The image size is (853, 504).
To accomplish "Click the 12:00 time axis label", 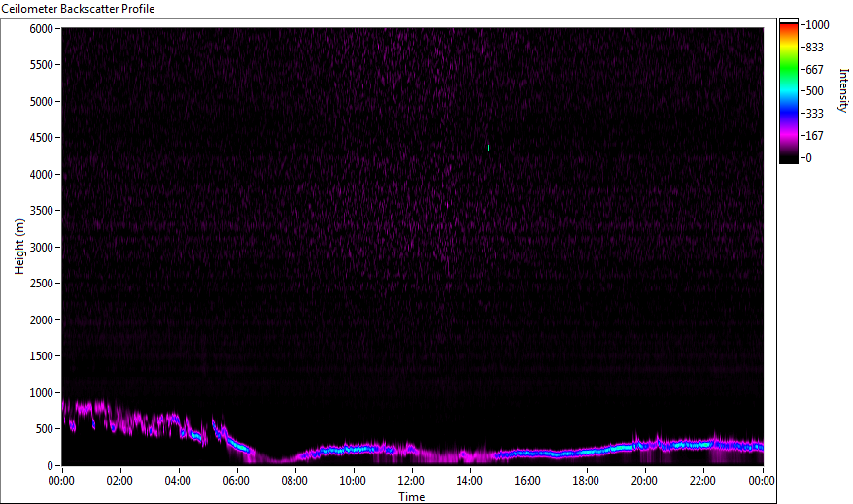I will pyautogui.click(x=411, y=481).
